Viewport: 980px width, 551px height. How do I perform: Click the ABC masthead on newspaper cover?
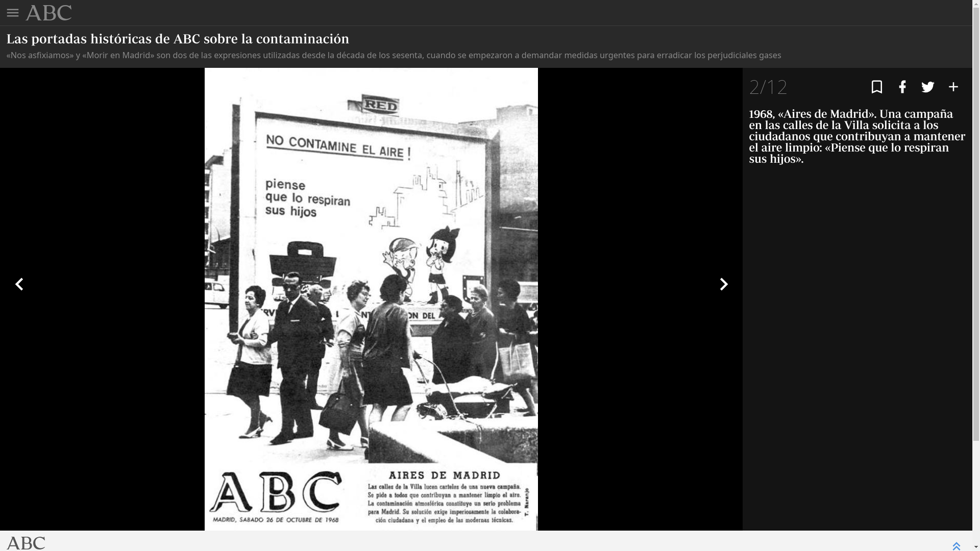[x=276, y=493]
